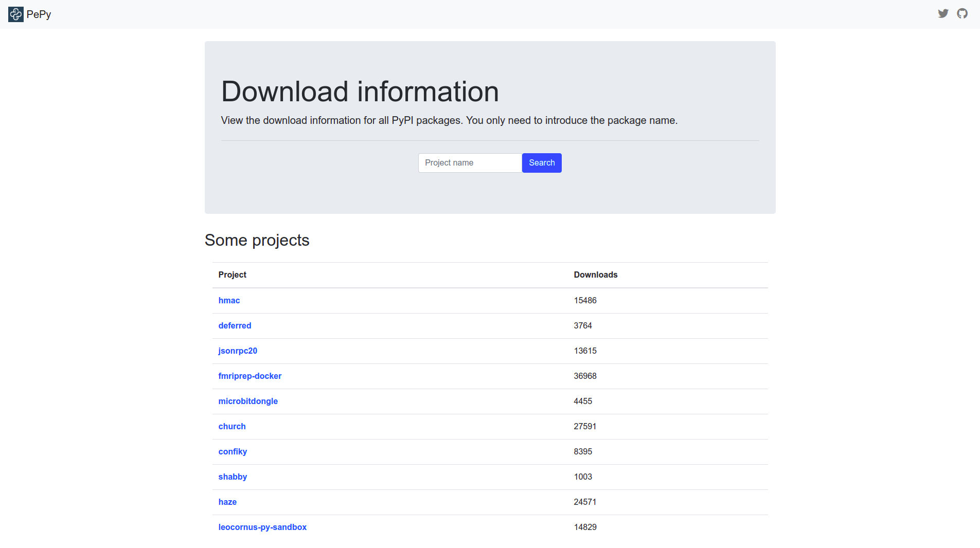Open the haze project link

pyautogui.click(x=227, y=502)
